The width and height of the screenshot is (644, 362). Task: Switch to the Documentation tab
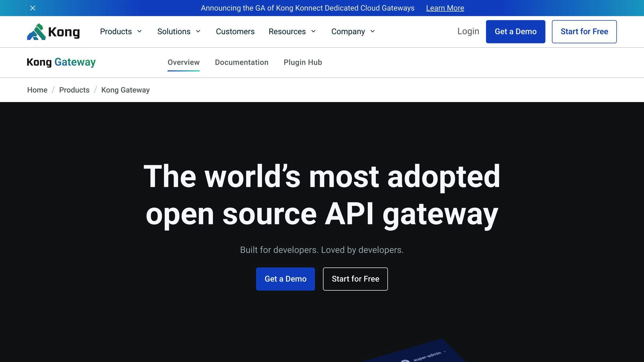(241, 62)
